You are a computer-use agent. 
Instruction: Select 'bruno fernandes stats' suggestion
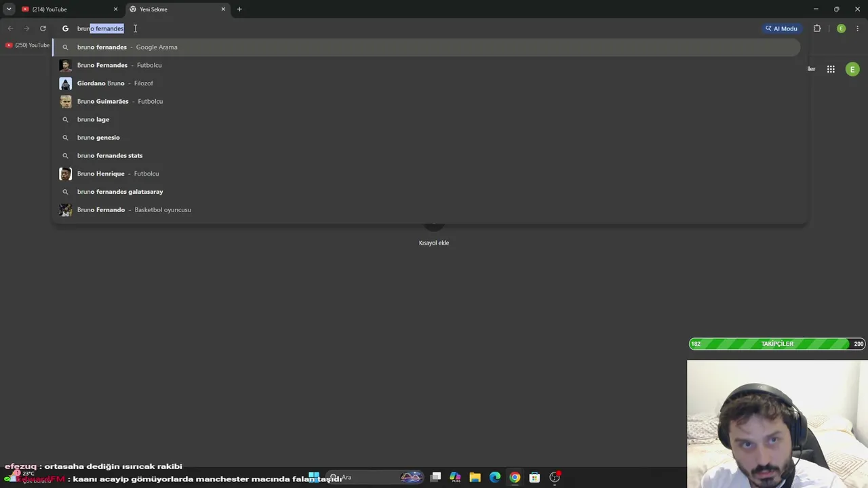[x=427, y=156]
